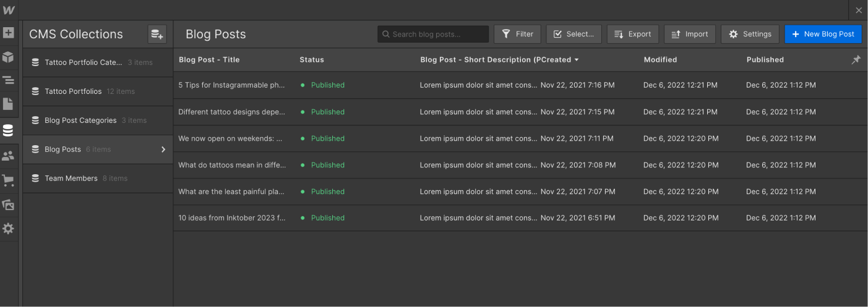
Task: Close the CMS panel with X
Action: [x=859, y=11]
